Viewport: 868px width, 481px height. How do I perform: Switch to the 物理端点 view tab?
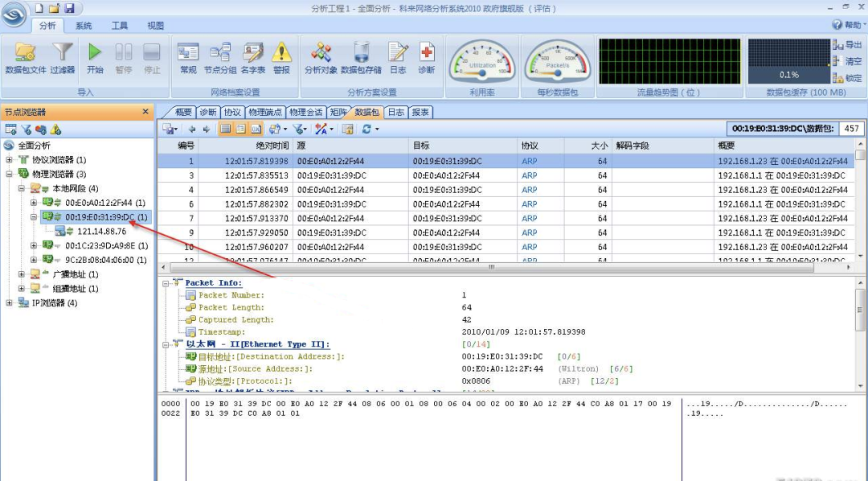(265, 112)
